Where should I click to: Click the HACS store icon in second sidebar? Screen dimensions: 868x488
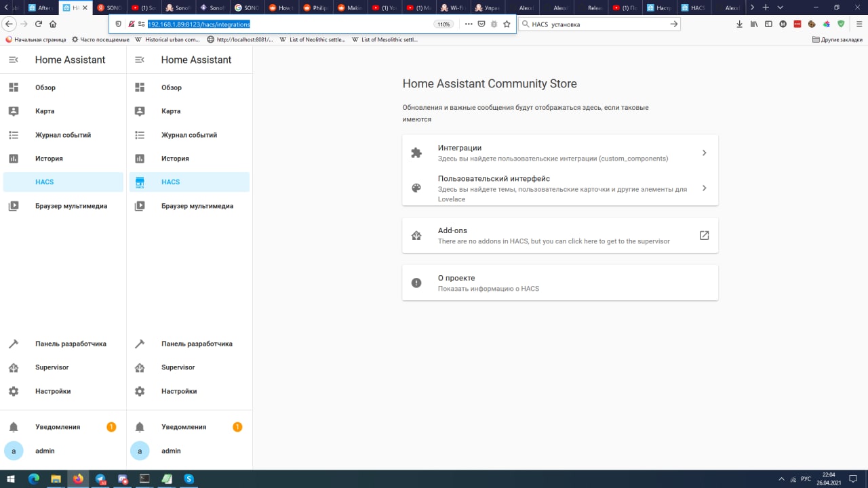pos(140,182)
